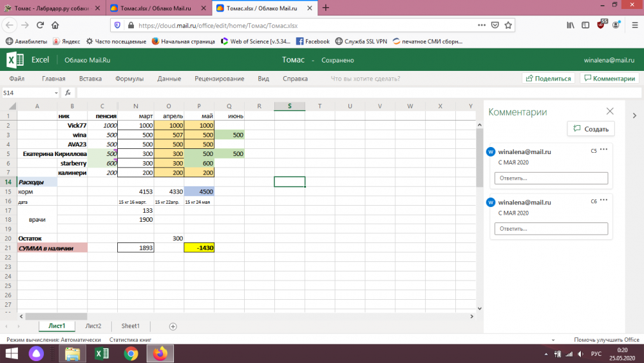The width and height of the screenshot is (644, 363).
Task: Open Google Chrome from the taskbar
Action: [x=131, y=353]
